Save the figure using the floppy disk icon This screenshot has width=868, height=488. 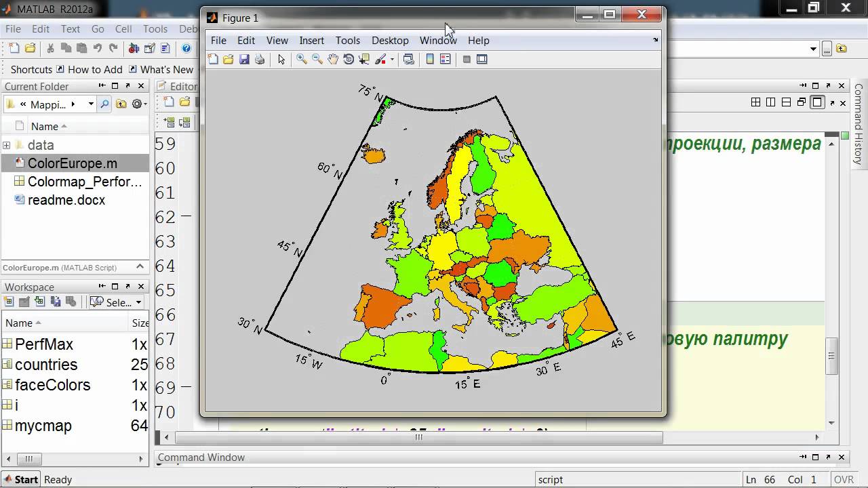tap(244, 60)
